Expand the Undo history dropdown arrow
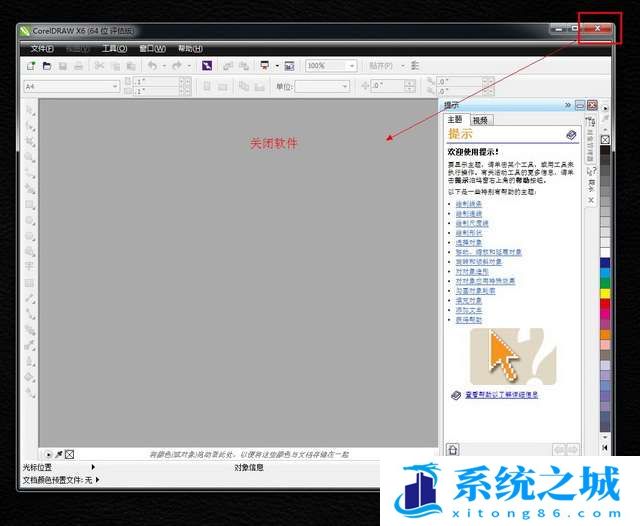The width and height of the screenshot is (640, 526). pyautogui.click(x=164, y=66)
